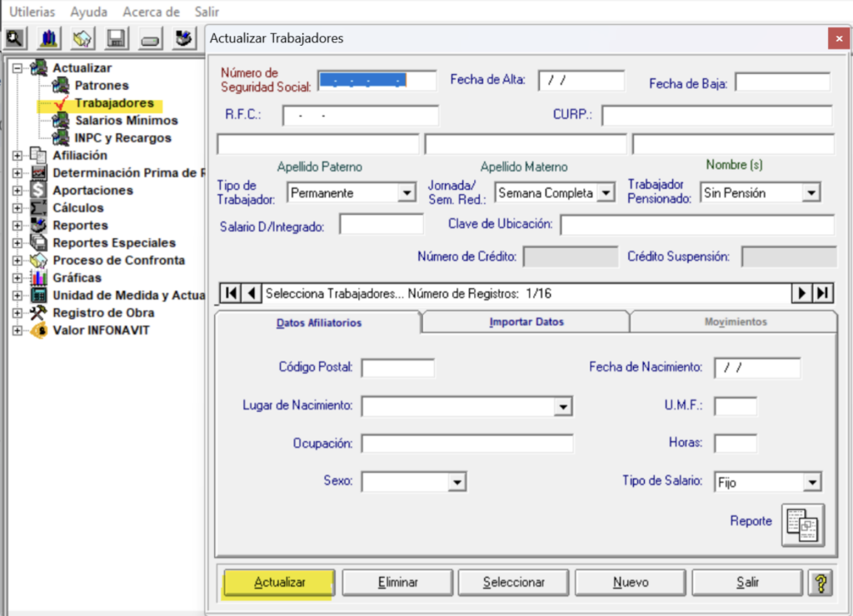
Task: Jump to the last worker record
Action: 823,294
